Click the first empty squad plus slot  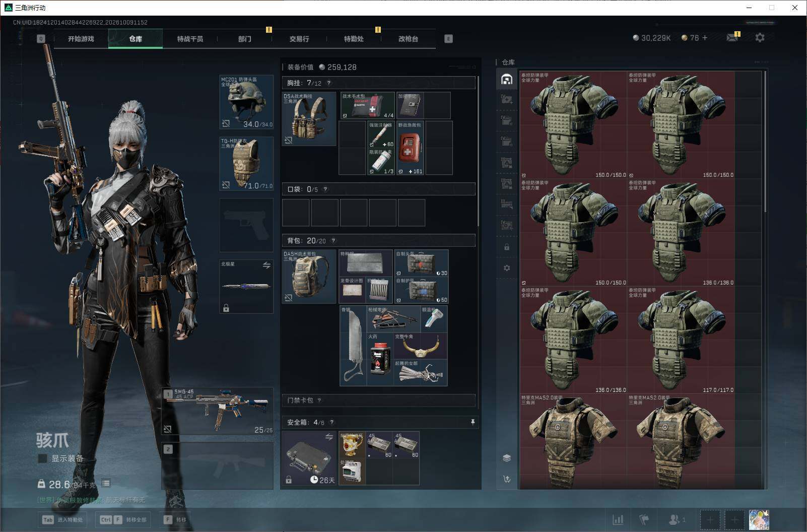[710, 519]
